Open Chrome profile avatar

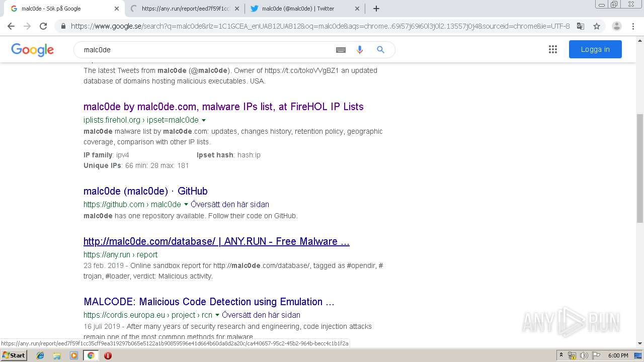coord(617,26)
